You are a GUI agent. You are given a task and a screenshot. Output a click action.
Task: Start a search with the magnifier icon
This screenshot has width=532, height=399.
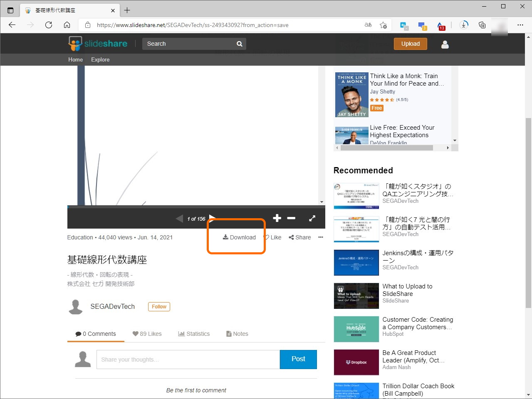coord(239,44)
